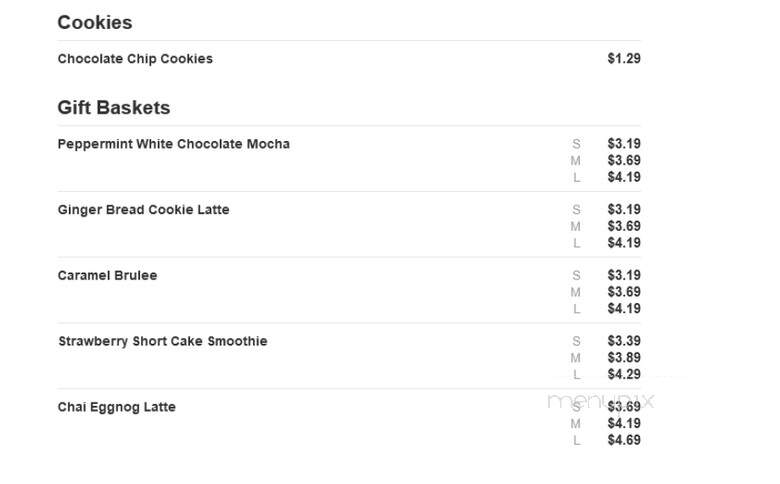Select small Peppermint Mocha price $3.19
The image size is (780, 484).
pos(624,144)
